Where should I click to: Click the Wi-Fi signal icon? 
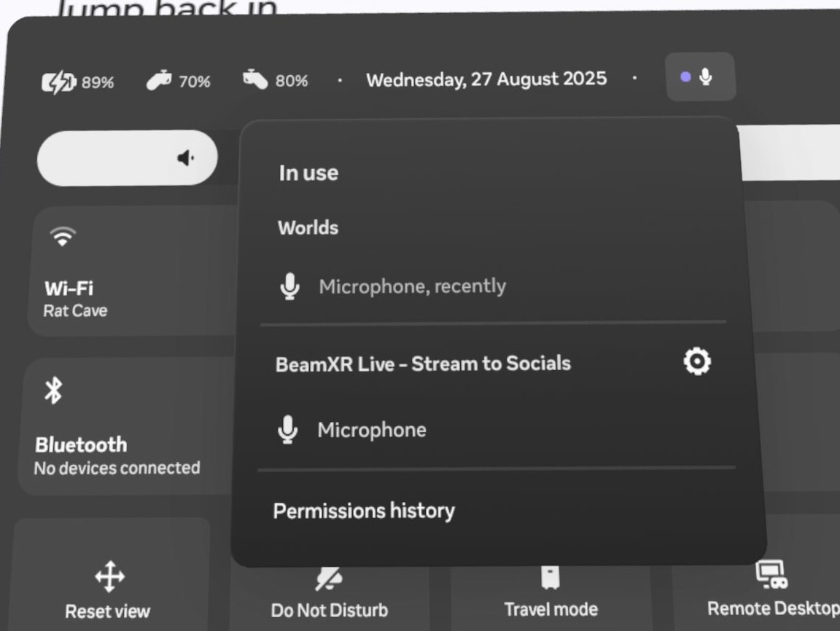[63, 236]
